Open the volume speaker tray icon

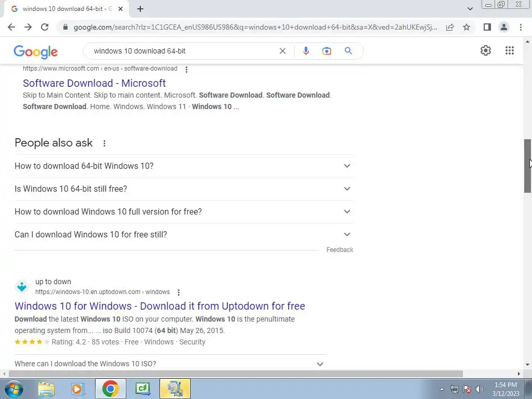coord(480,389)
